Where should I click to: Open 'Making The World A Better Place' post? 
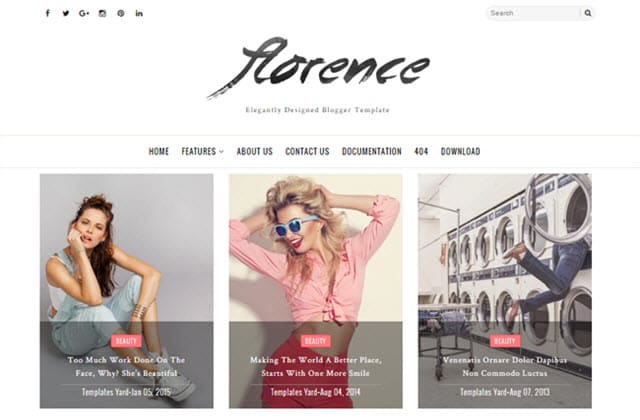pos(316,367)
